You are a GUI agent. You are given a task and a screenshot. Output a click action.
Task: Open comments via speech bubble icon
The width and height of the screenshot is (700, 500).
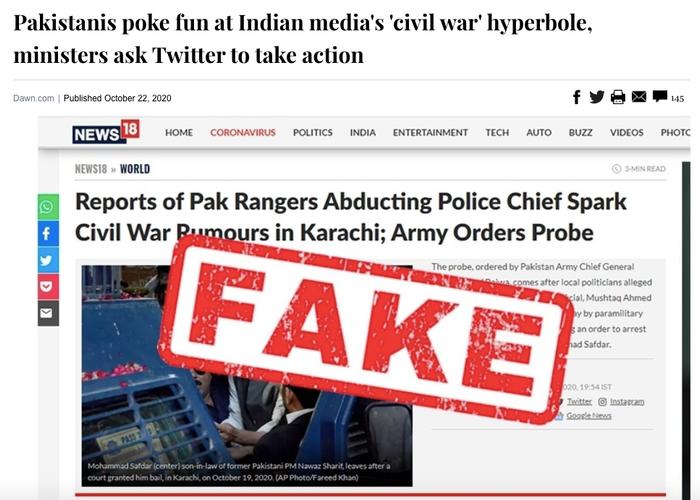(x=660, y=96)
